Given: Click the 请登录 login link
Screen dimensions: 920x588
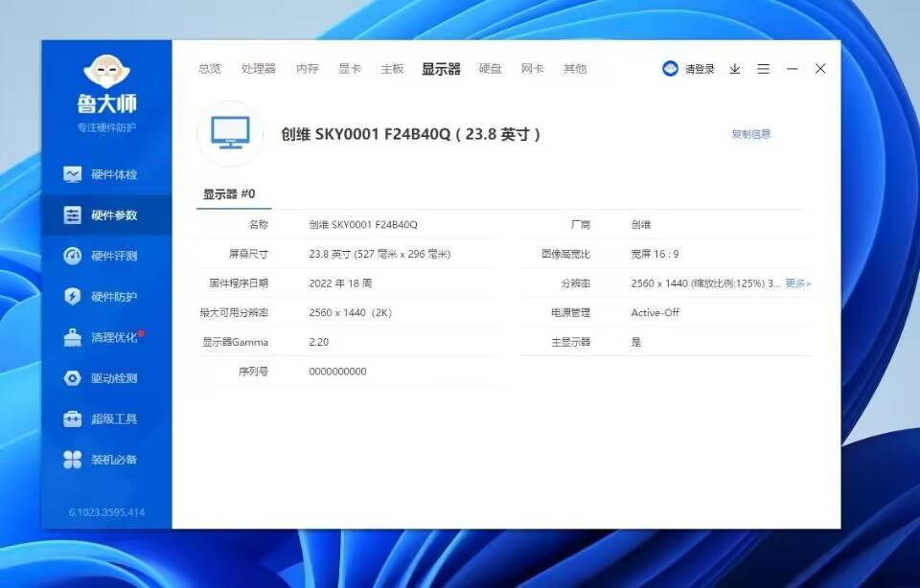Looking at the screenshot, I should click(x=700, y=69).
